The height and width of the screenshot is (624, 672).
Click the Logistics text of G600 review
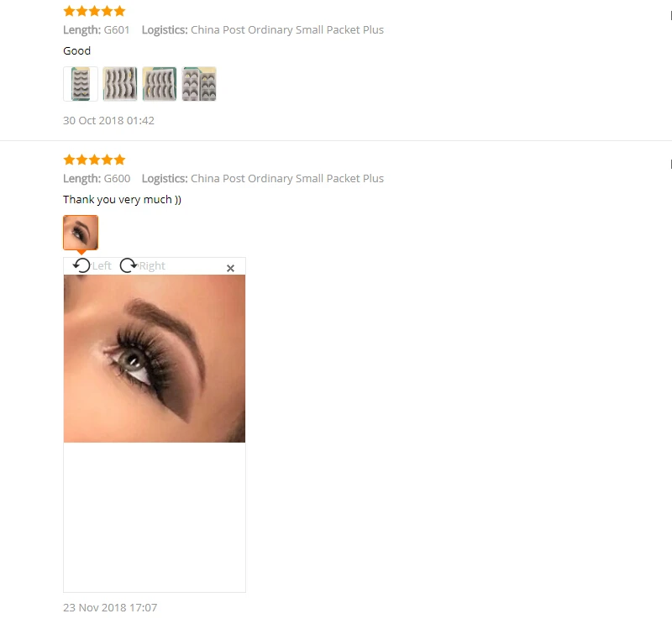tap(263, 179)
